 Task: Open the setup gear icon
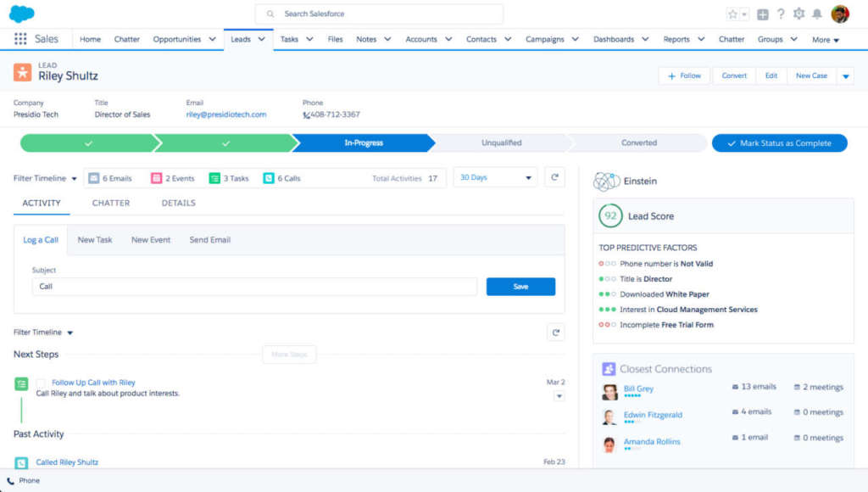coord(798,14)
